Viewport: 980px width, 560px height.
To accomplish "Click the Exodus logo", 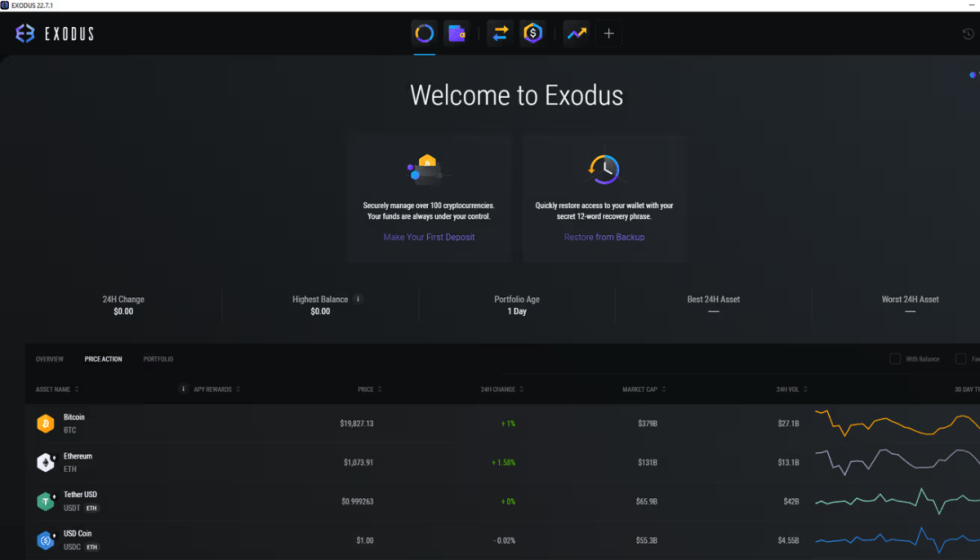I will coord(55,34).
